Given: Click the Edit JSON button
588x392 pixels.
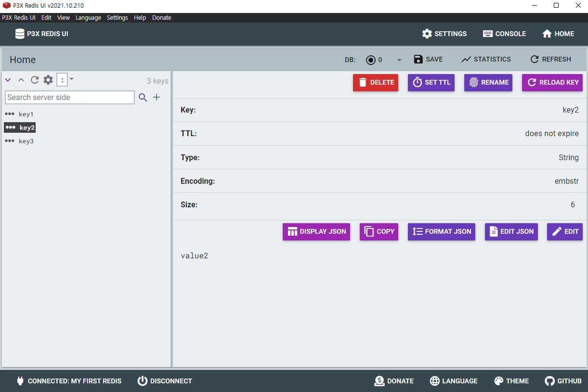Looking at the screenshot, I should coord(511,231).
